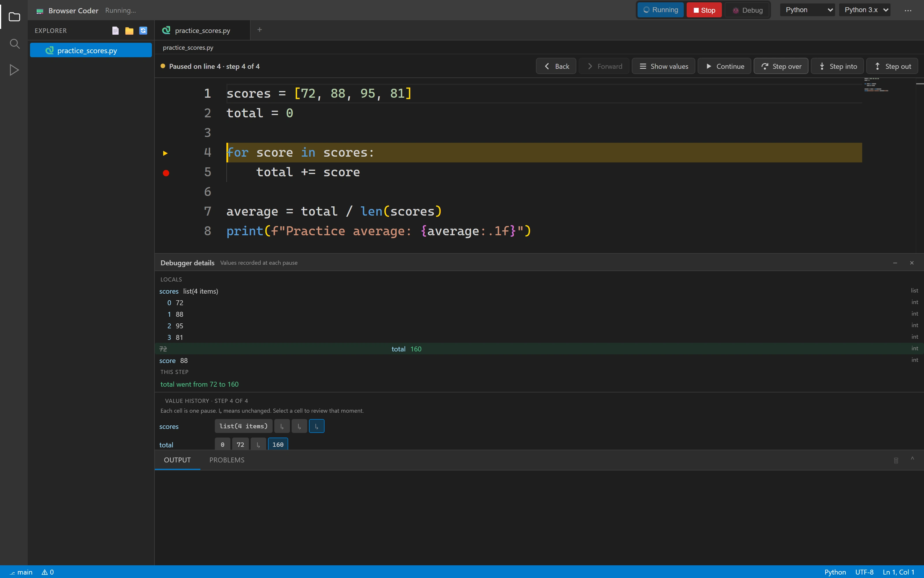Continue program execution
Viewport: 924px width, 578px height.
[724, 66]
